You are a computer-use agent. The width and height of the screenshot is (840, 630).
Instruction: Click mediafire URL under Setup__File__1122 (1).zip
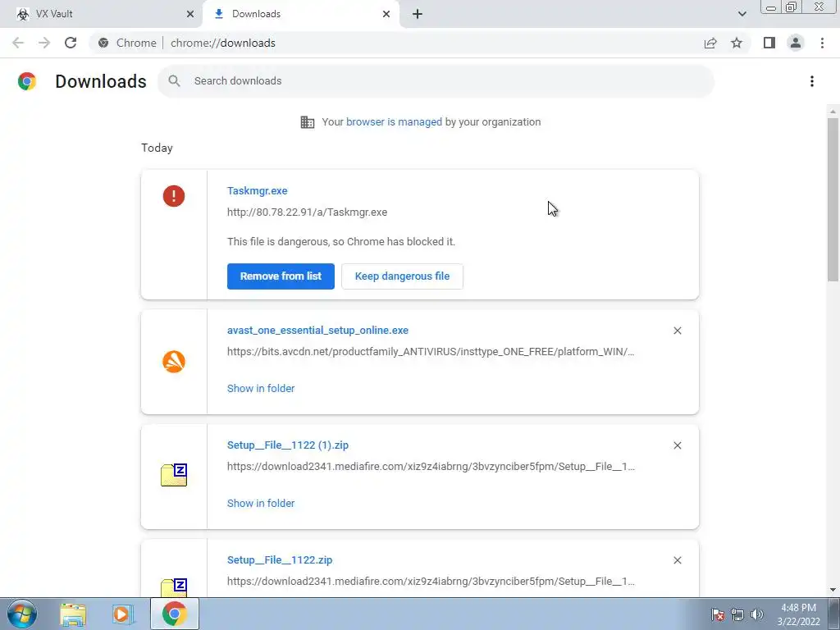(x=431, y=467)
